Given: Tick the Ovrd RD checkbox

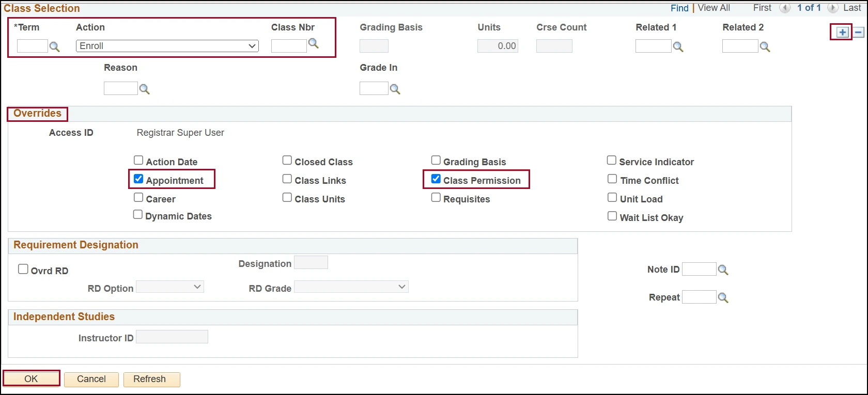Looking at the screenshot, I should click(x=23, y=270).
